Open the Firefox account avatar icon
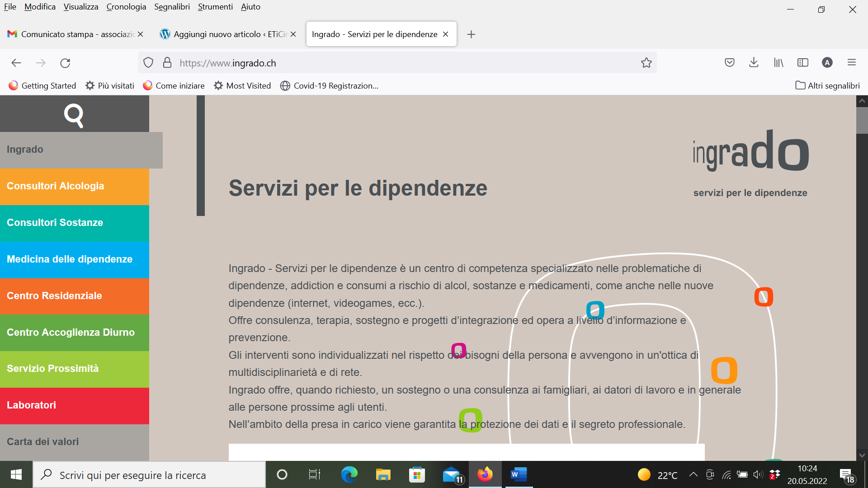Screen dimensions: 868x488 (x=827, y=63)
